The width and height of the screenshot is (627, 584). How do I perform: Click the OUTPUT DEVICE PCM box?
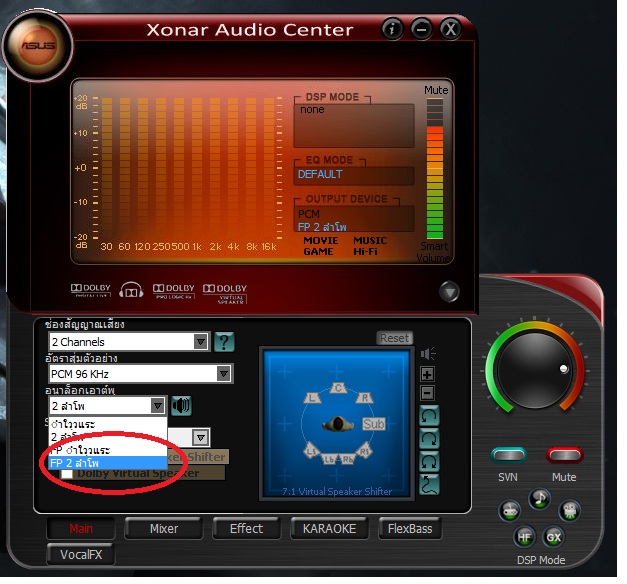[354, 220]
